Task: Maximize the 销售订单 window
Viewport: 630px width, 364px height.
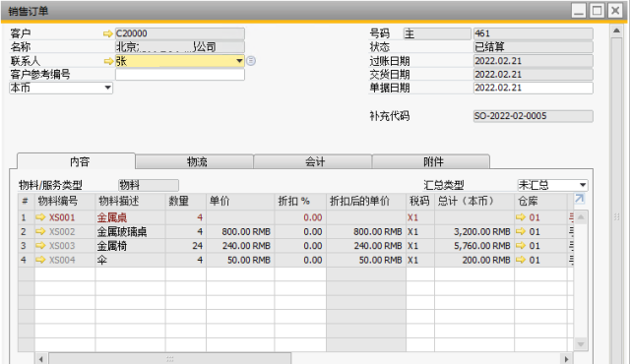Action: tap(598, 11)
